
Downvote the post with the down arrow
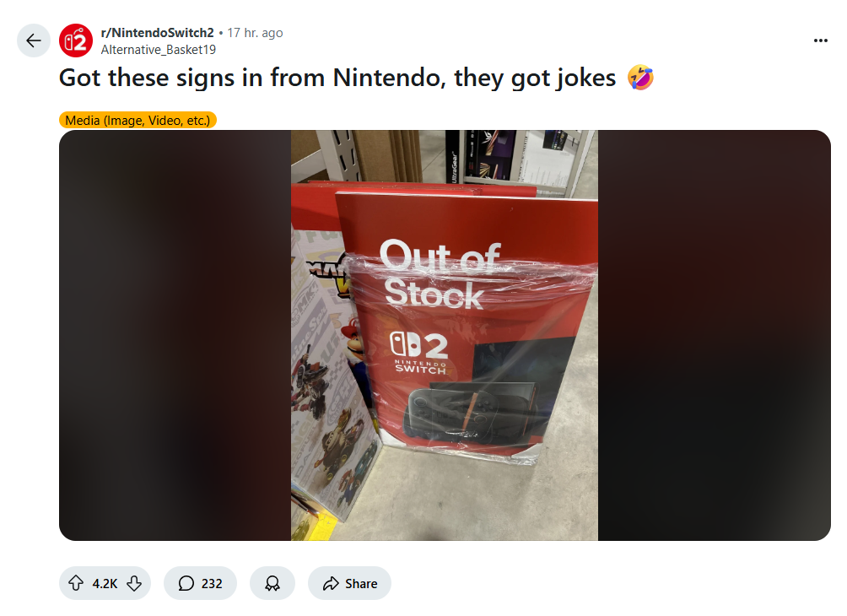133,583
